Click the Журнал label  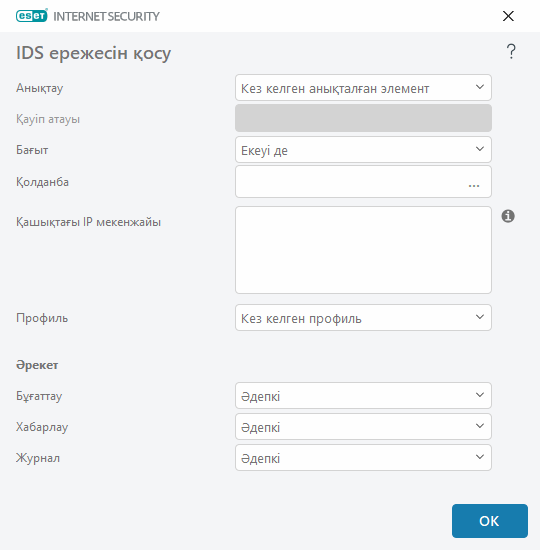38,458
